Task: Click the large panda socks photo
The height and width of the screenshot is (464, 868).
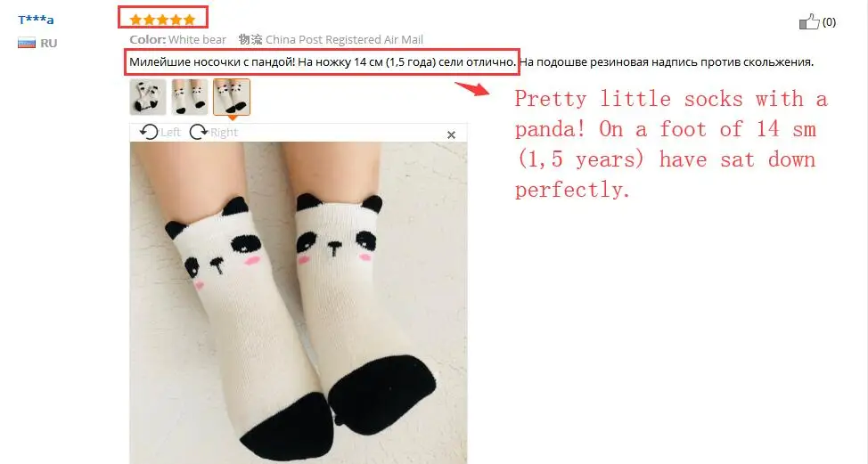Action: pos(299,303)
